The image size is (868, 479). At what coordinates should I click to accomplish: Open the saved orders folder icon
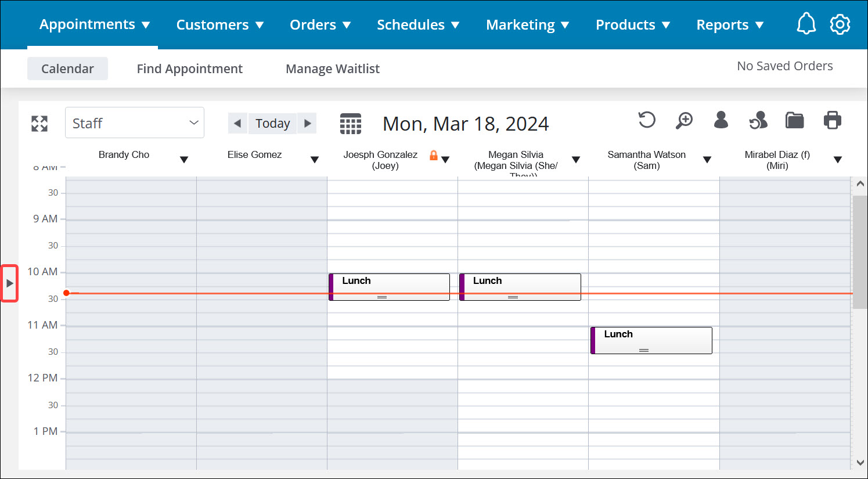794,120
